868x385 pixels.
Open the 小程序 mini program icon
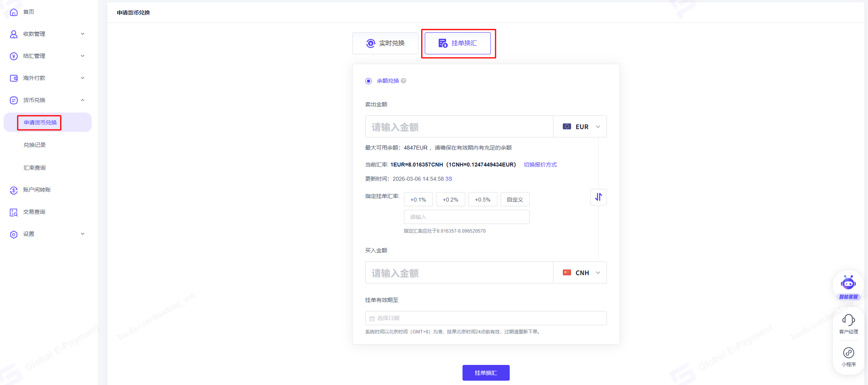pyautogui.click(x=848, y=353)
